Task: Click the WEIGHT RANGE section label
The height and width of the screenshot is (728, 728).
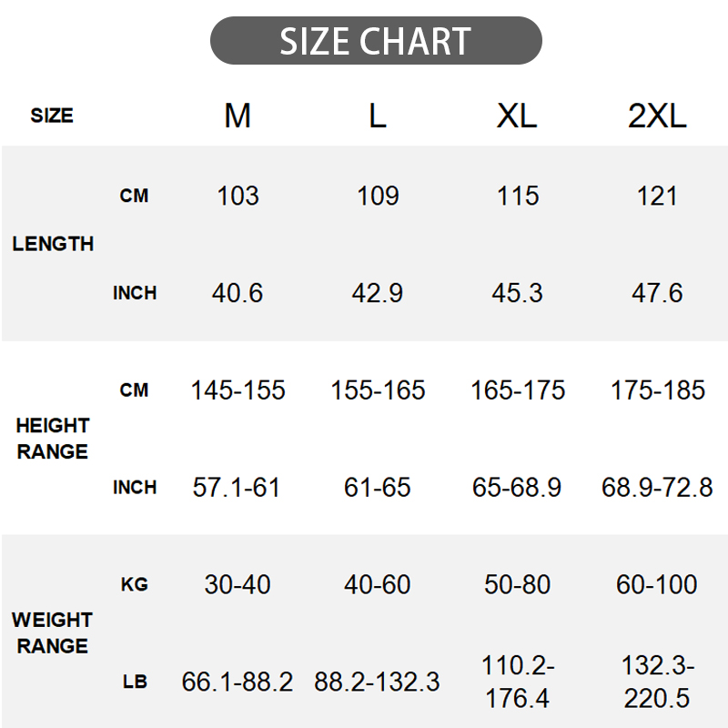Action: click(53, 633)
